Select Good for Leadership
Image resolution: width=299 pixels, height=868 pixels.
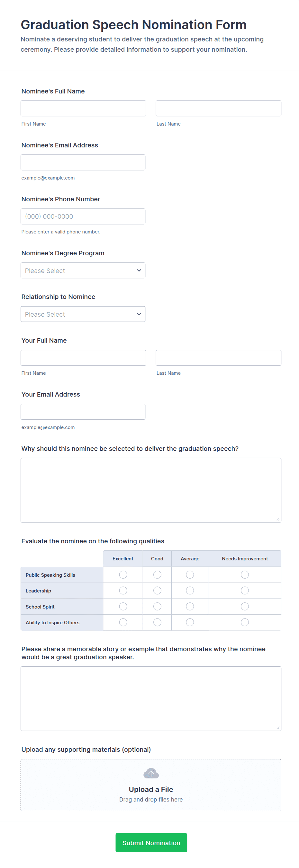[157, 590]
